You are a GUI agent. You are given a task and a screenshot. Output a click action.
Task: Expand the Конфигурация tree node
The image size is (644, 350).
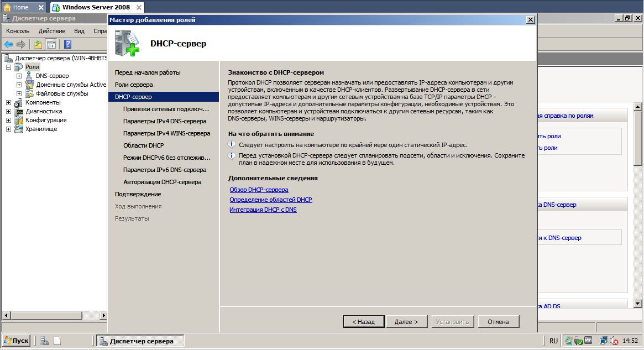8,120
